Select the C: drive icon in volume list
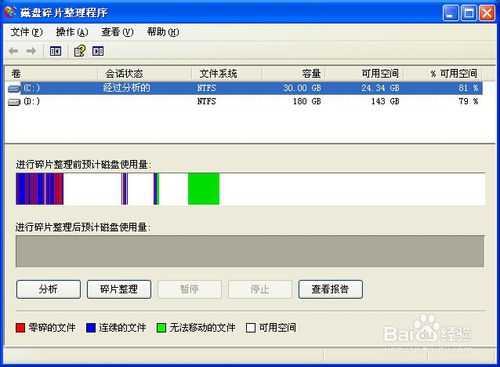The height and width of the screenshot is (367, 500). (14, 88)
